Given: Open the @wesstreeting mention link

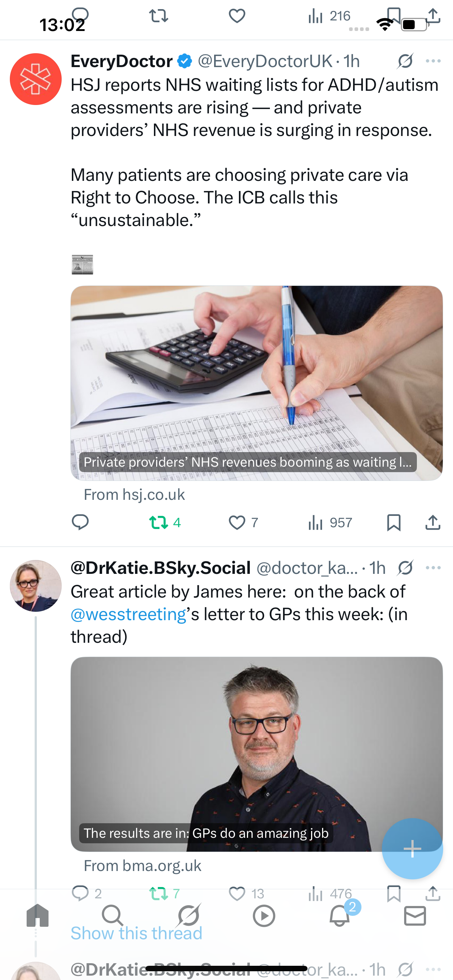Looking at the screenshot, I should click(128, 614).
